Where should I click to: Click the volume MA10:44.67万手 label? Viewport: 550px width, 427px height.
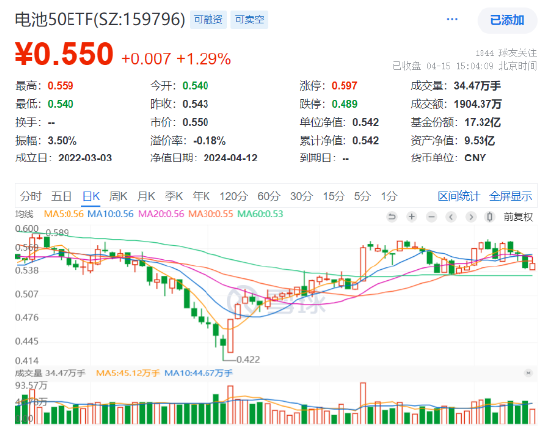pyautogui.click(x=198, y=373)
